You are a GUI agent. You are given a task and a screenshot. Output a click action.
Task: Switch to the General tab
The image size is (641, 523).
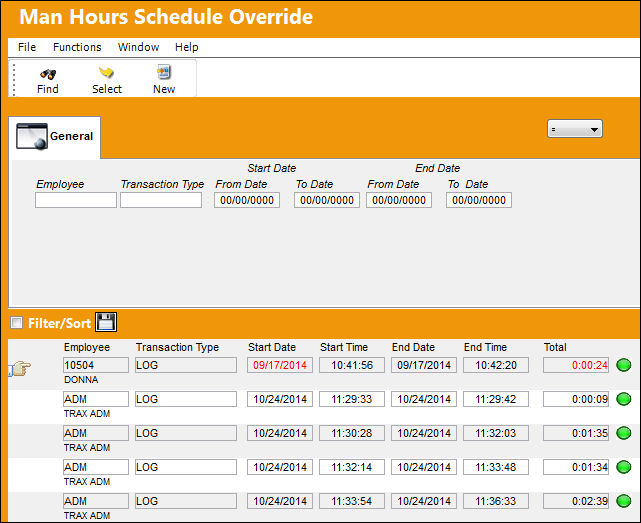tap(55, 137)
